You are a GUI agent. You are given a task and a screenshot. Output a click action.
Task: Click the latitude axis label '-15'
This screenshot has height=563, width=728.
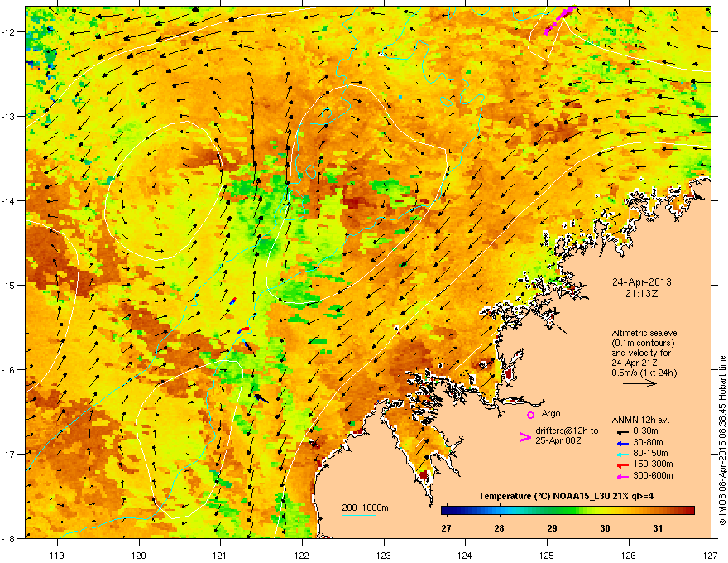(x=9, y=285)
